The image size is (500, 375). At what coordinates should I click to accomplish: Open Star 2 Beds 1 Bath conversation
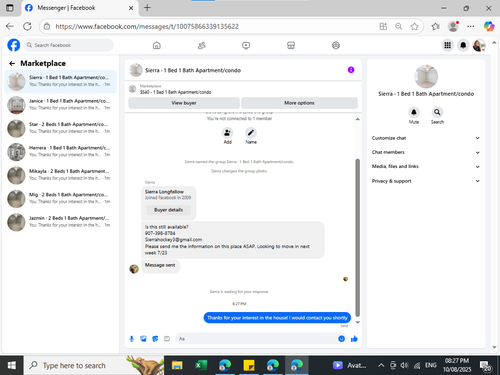click(x=61, y=128)
